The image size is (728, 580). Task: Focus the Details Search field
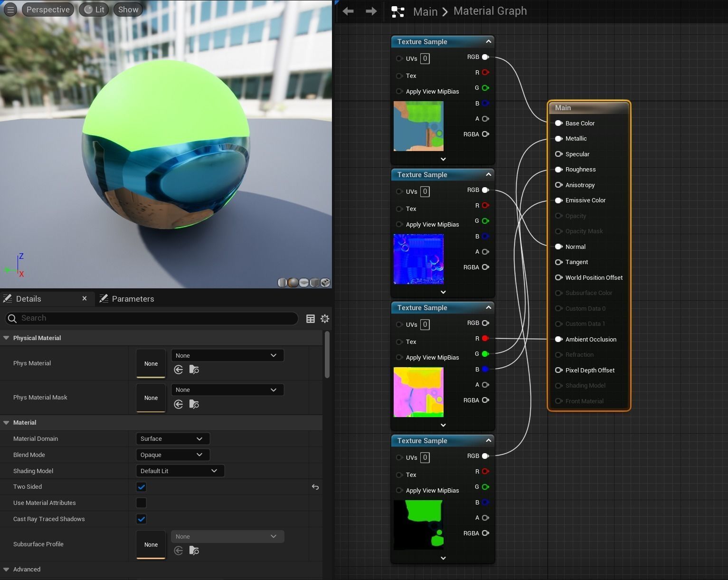[151, 318]
